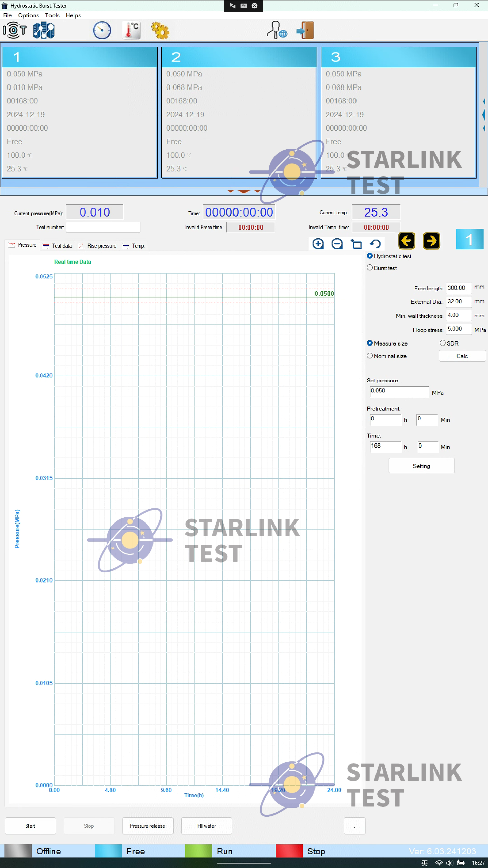The width and height of the screenshot is (488, 868).
Task: Click the cyan Free status swatch
Action: click(108, 851)
